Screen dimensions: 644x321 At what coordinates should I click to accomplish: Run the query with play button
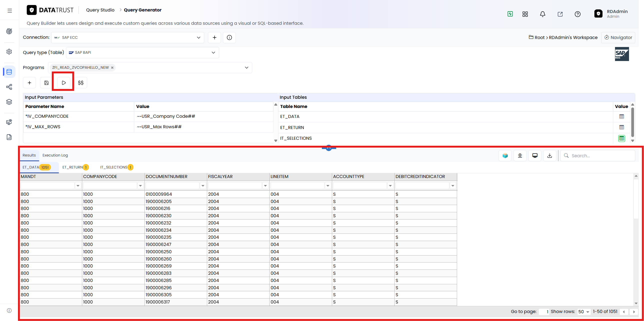(64, 83)
